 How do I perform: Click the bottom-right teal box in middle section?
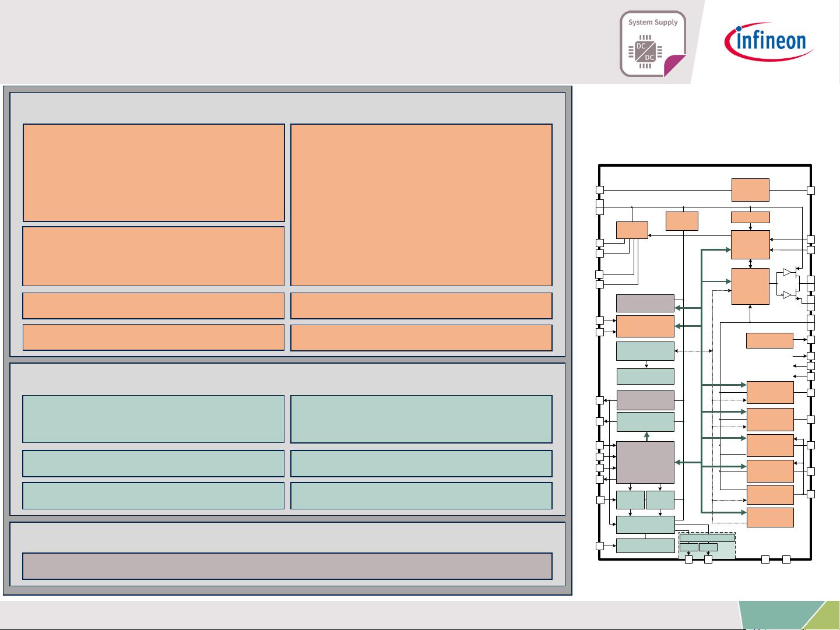tap(421, 495)
